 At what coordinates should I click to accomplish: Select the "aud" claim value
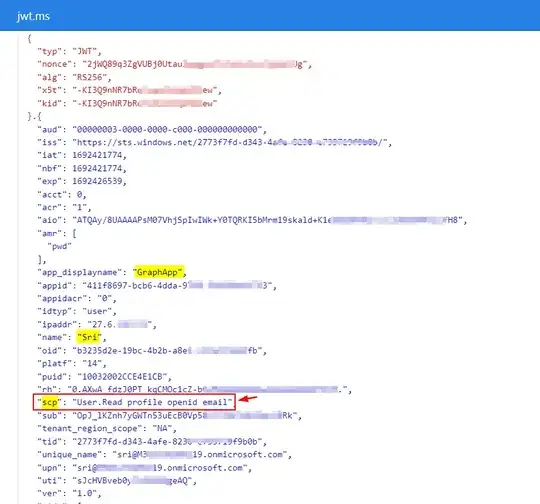pyautogui.click(x=167, y=130)
